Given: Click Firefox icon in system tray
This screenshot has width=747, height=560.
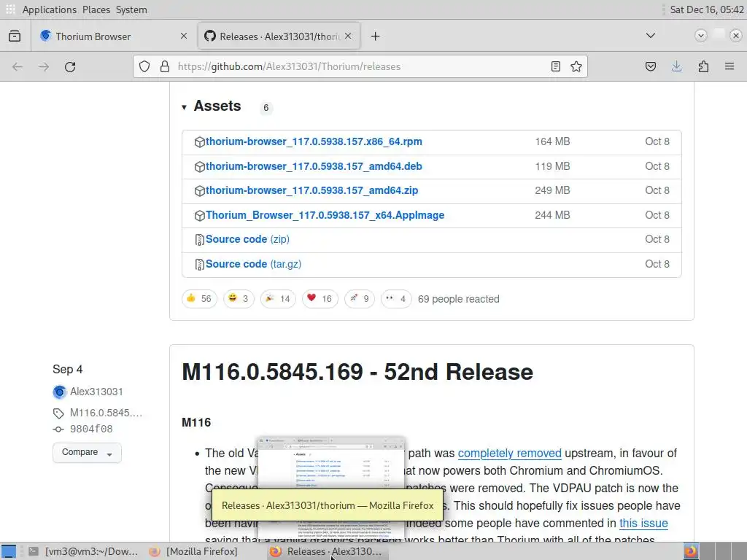Looking at the screenshot, I should coord(690,551).
